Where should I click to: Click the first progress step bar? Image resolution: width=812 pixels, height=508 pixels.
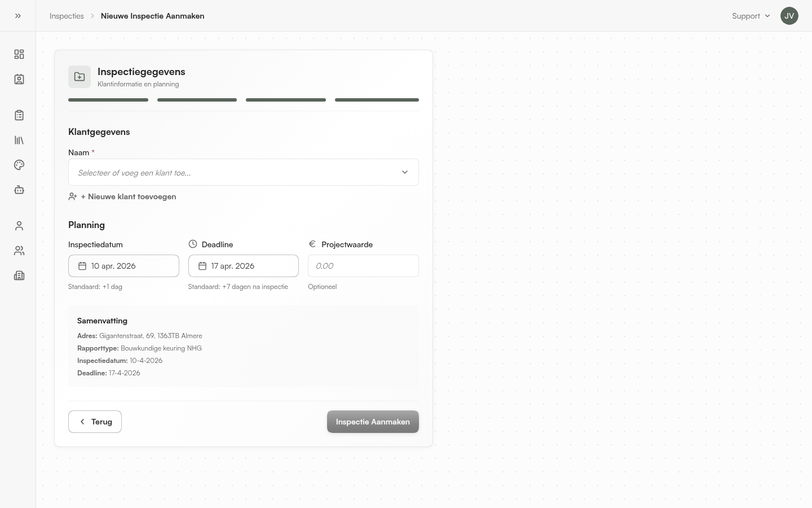coord(108,100)
